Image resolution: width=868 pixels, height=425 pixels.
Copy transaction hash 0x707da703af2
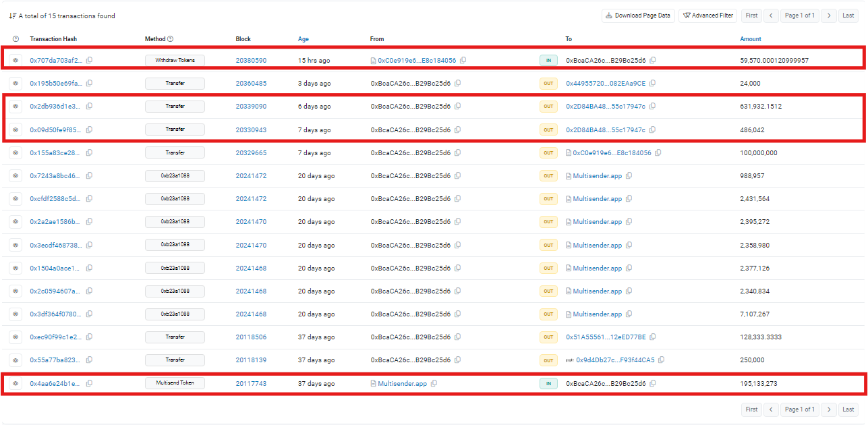[89, 60]
